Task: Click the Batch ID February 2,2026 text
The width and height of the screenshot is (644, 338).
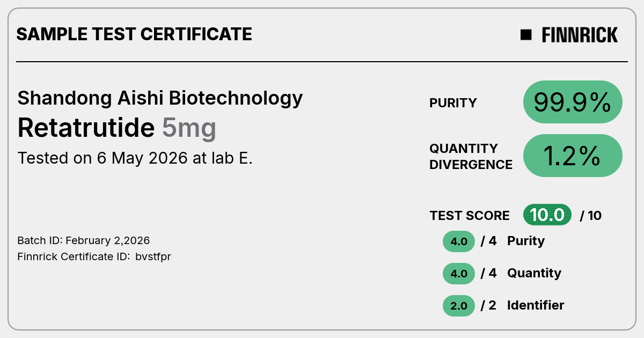Action: coord(84,240)
